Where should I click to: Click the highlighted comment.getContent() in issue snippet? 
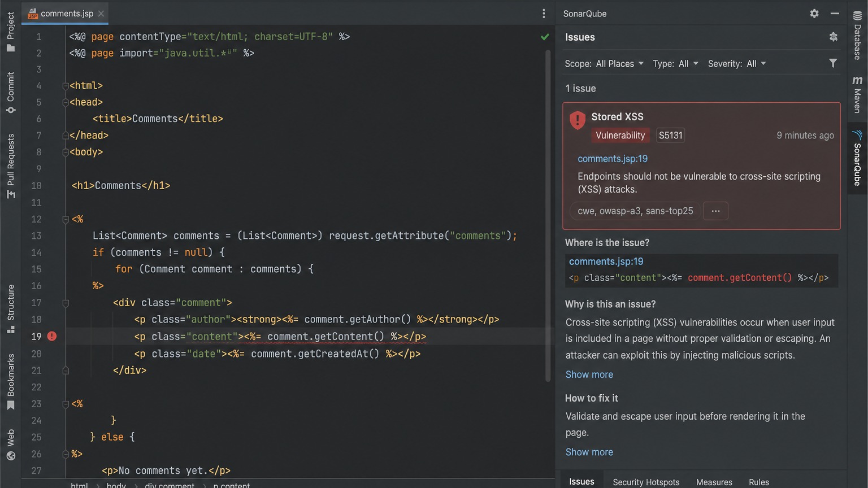coord(740,277)
